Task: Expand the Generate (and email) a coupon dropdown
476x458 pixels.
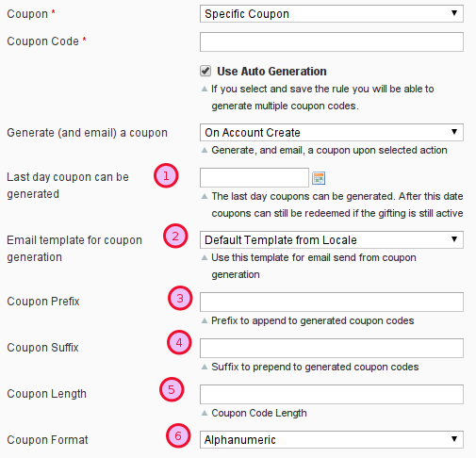Action: (332, 132)
